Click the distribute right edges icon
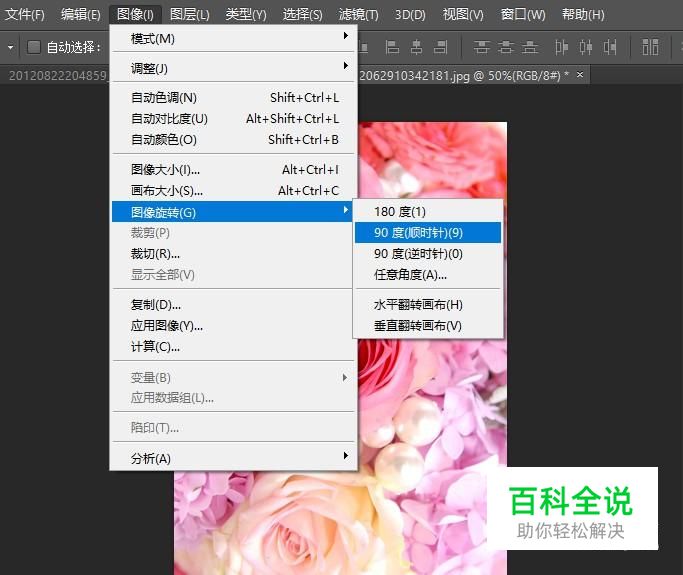Screen dimensions: 683x575 610,47
